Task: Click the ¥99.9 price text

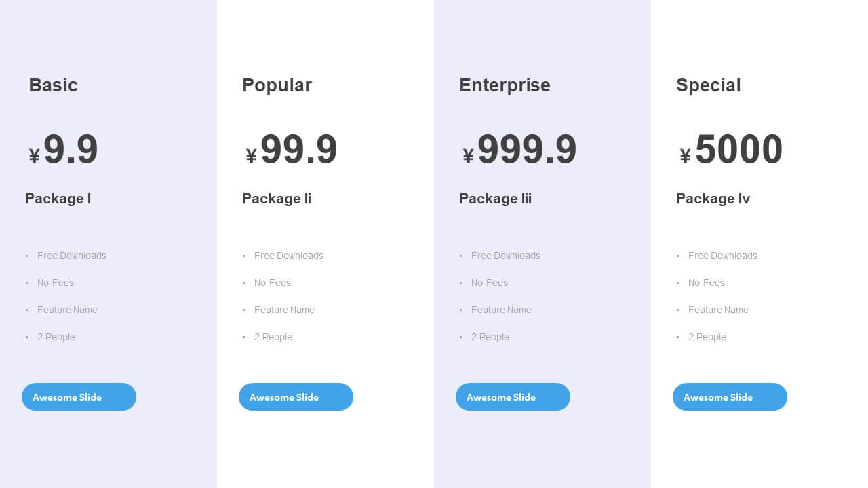Action: click(x=291, y=150)
